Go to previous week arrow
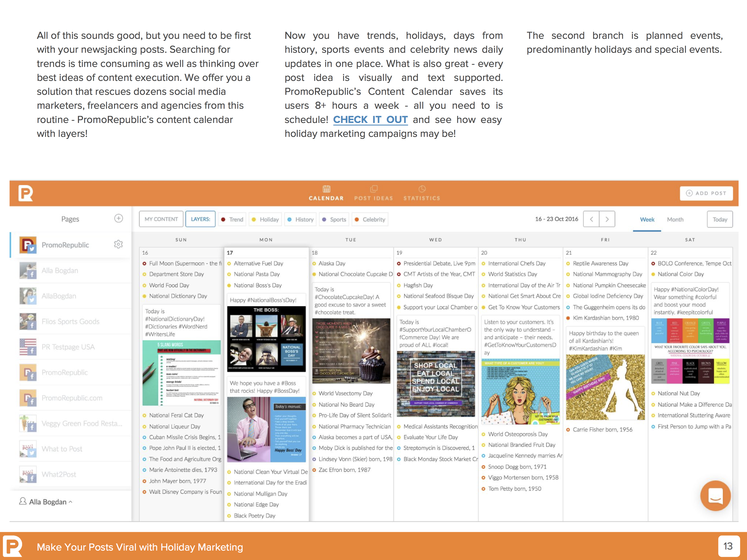 pyautogui.click(x=591, y=220)
